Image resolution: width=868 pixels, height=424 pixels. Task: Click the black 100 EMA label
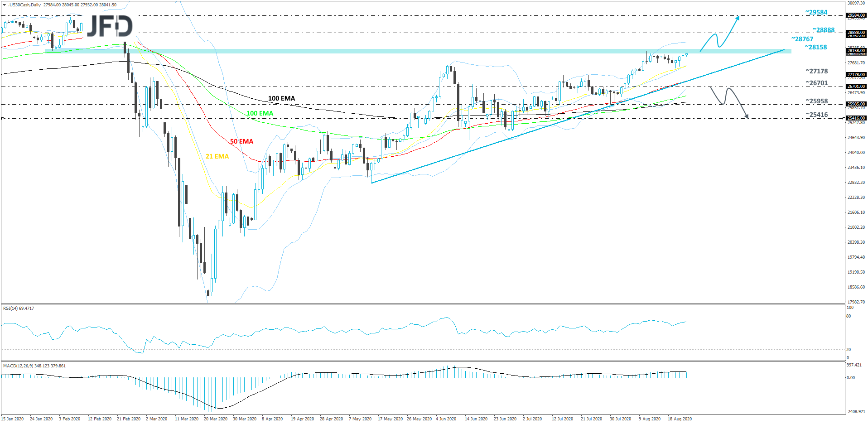281,98
